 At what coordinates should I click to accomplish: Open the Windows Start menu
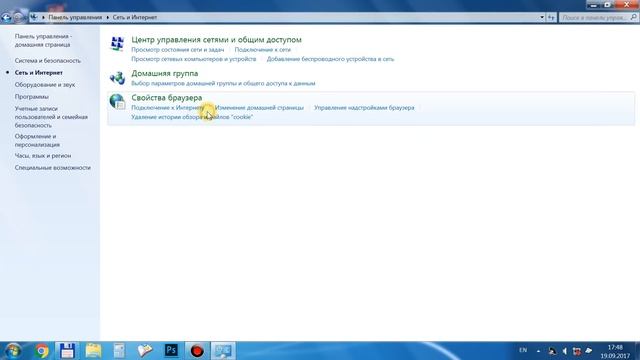click(12, 351)
